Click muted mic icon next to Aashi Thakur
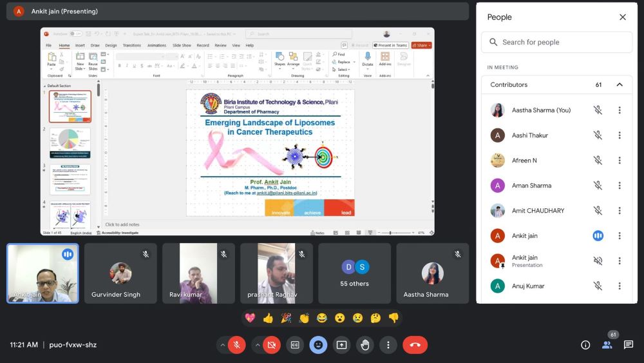Screen dimensions: 644x363 click(x=598, y=135)
